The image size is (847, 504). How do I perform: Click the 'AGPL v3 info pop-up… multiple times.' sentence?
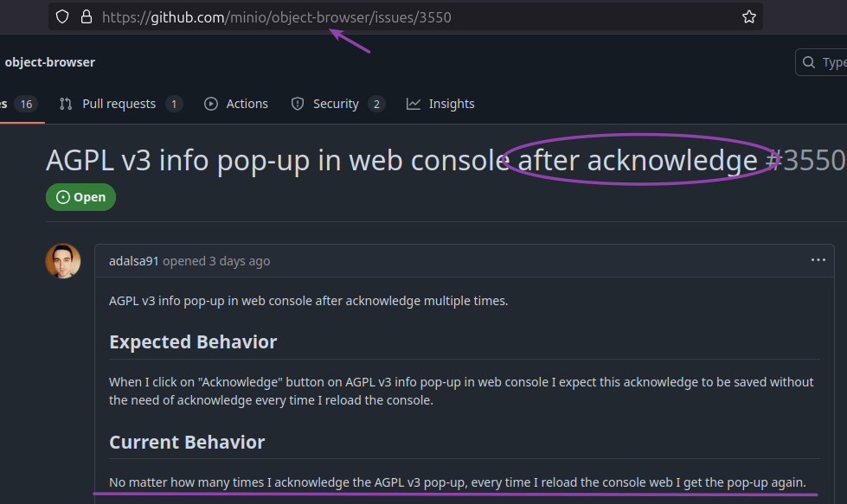(x=309, y=301)
